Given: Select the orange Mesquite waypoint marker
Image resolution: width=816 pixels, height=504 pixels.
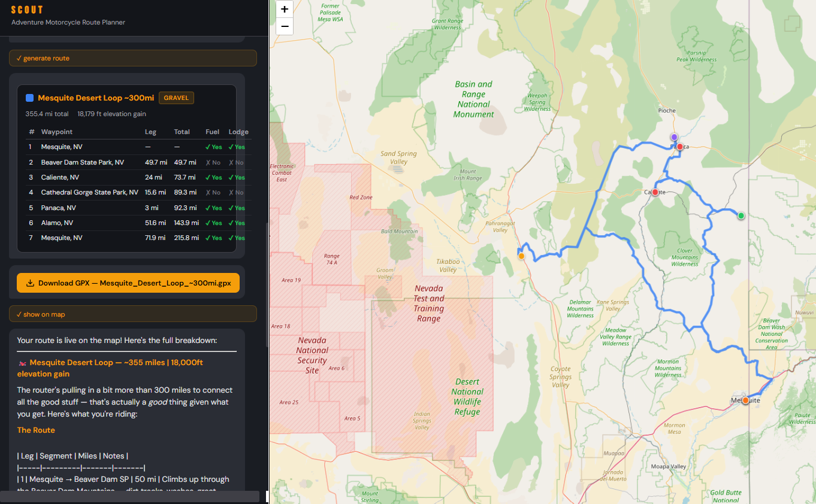Looking at the screenshot, I should [745, 400].
